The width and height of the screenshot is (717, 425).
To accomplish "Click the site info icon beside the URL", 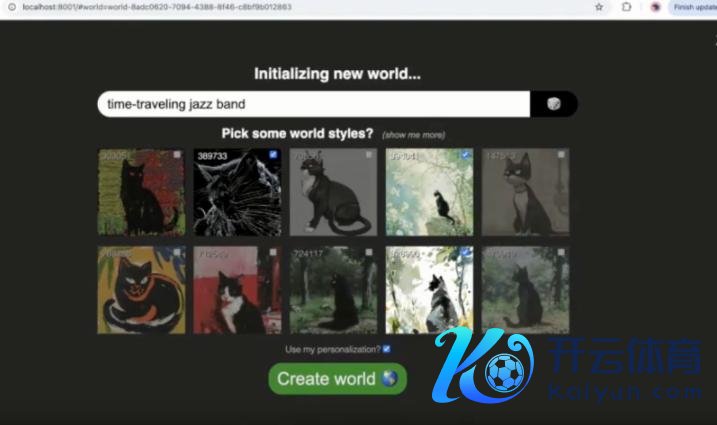I will coord(10,6).
